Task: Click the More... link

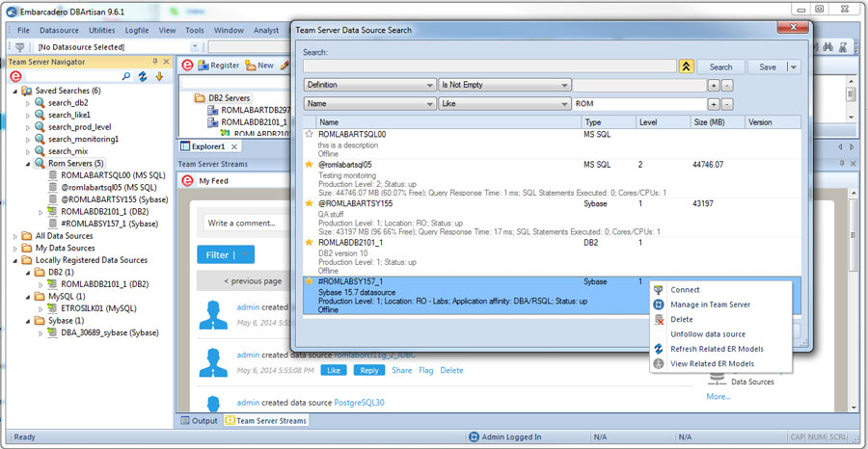Action: 719,396
